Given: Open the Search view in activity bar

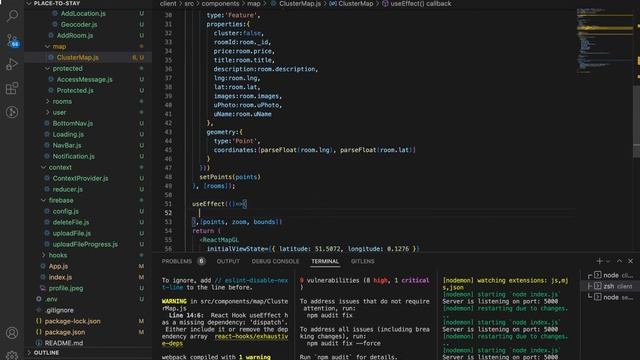Looking at the screenshot, I should [x=12, y=16].
